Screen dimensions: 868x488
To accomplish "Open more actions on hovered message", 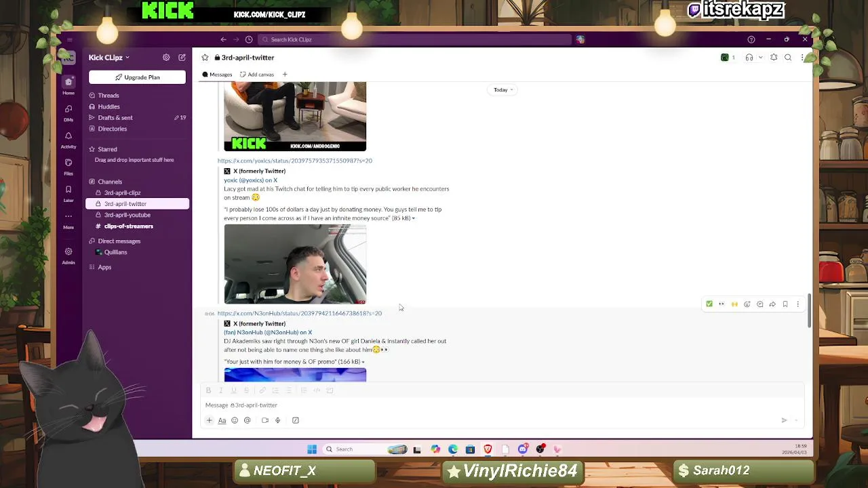I will [798, 304].
